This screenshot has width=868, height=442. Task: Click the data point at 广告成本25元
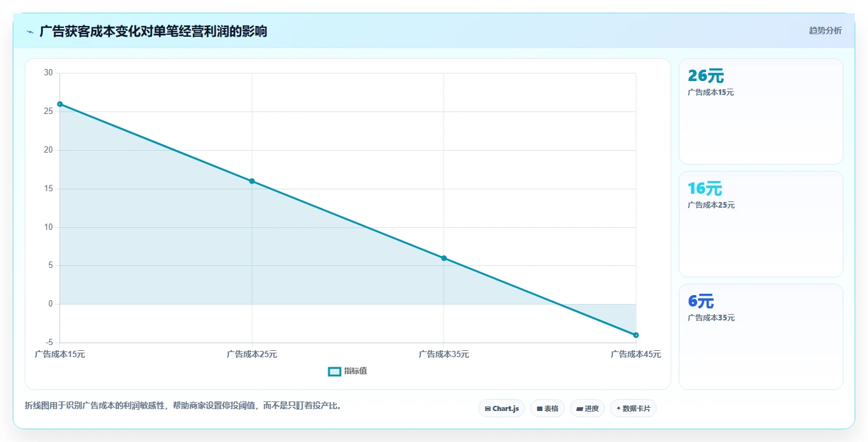(x=252, y=181)
